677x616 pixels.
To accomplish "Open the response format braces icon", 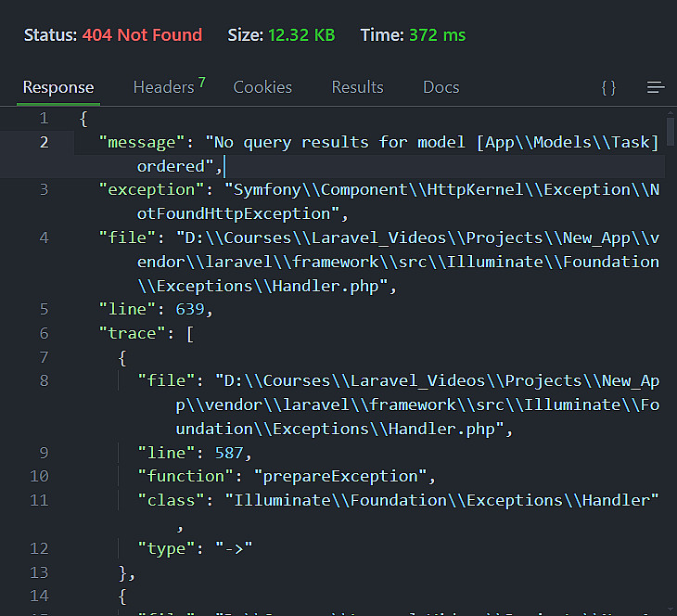I will (x=608, y=87).
